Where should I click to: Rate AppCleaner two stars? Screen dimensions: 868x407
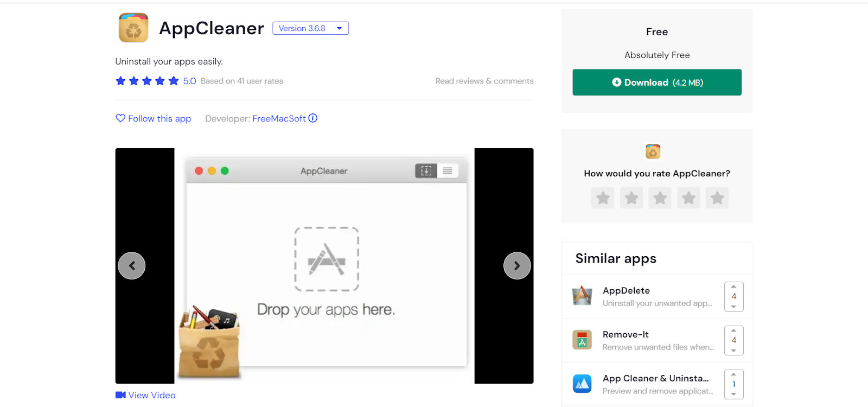[631, 198]
